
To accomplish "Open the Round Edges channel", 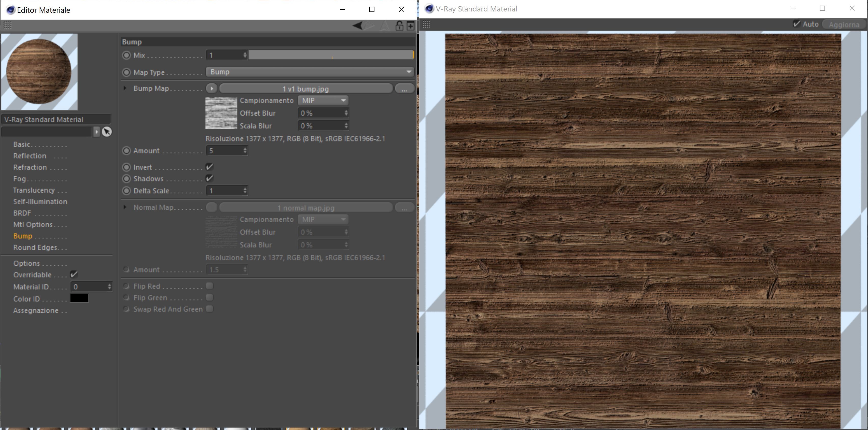I will tap(35, 248).
